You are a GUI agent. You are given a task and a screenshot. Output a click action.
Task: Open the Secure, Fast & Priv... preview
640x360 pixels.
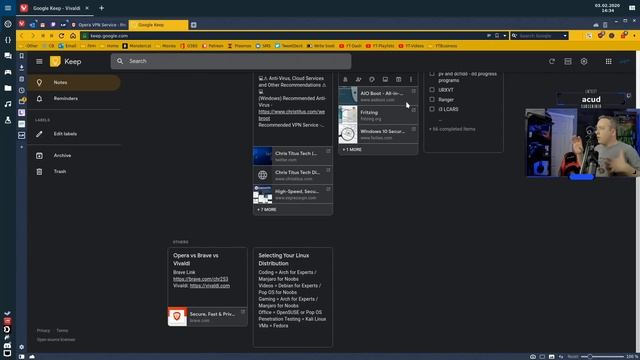coord(207,317)
